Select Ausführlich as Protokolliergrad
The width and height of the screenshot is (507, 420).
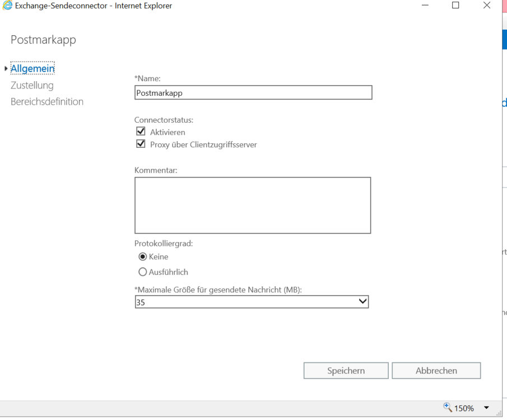tap(142, 272)
